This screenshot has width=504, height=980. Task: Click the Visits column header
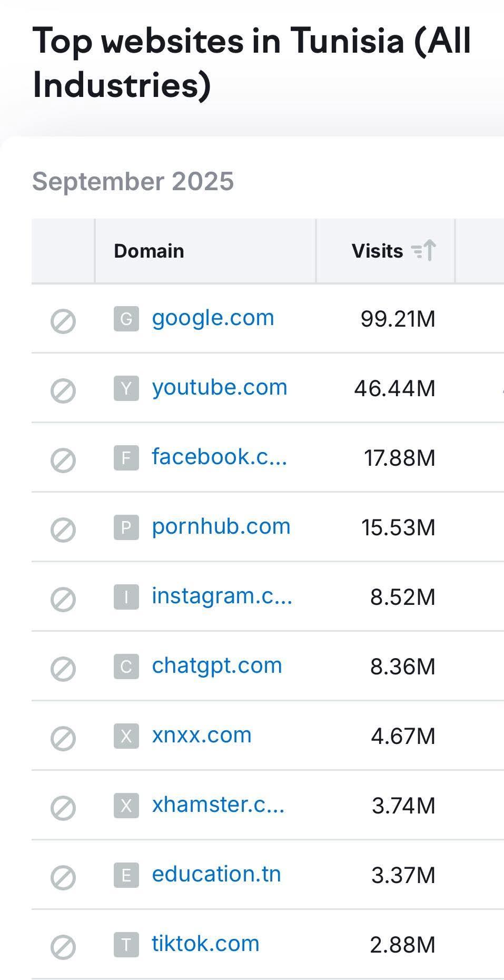point(377,251)
